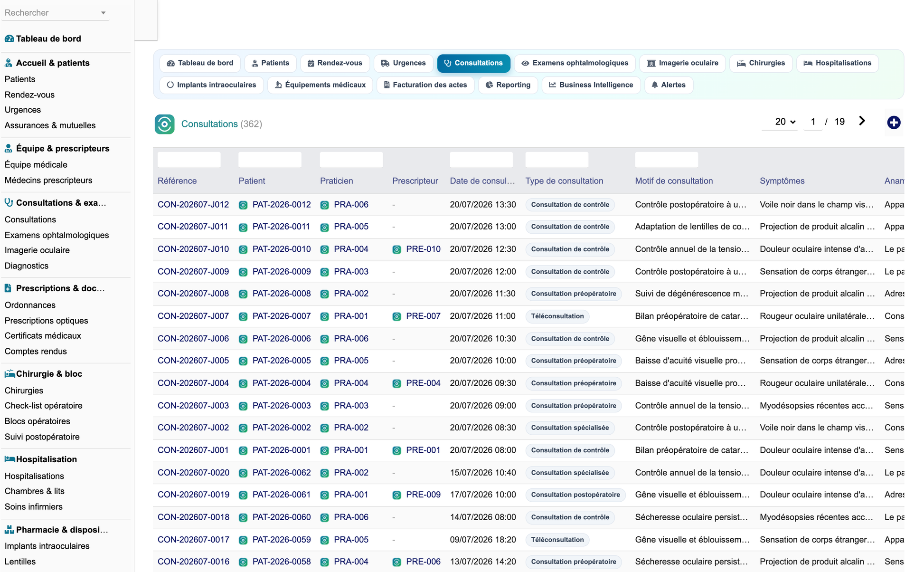Switch to the Patients tab
The width and height of the screenshot is (924, 572).
[x=270, y=63]
